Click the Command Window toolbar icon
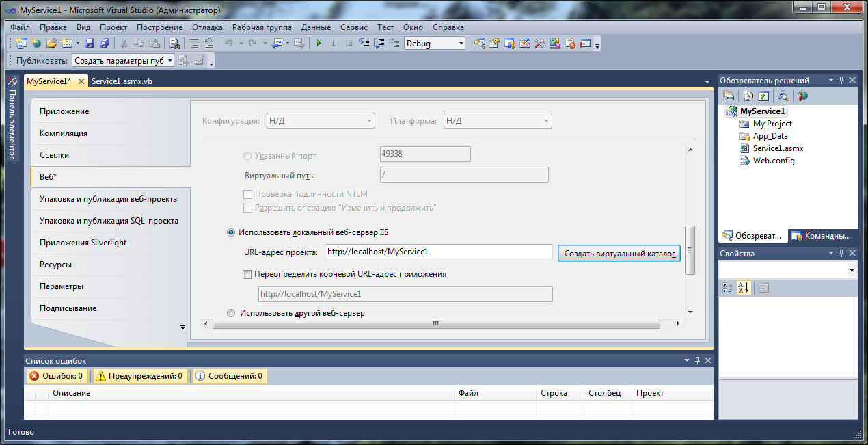 point(585,43)
